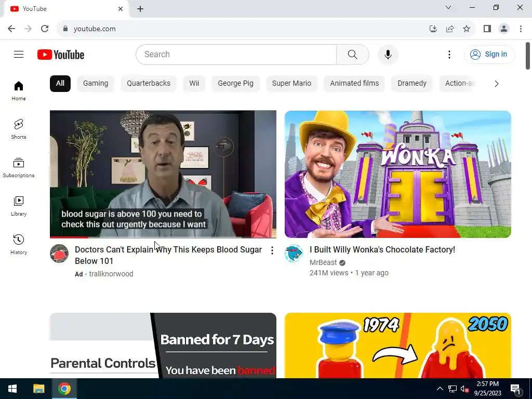Click the page vertical scrollbar thumb
Screen dimensions: 532x399
(x=528, y=56)
